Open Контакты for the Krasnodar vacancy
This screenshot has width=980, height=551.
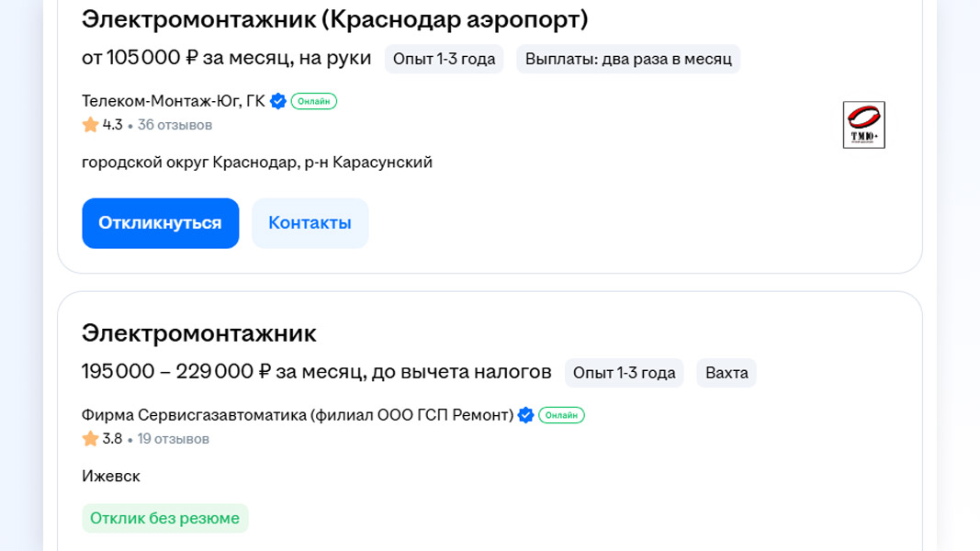click(310, 223)
